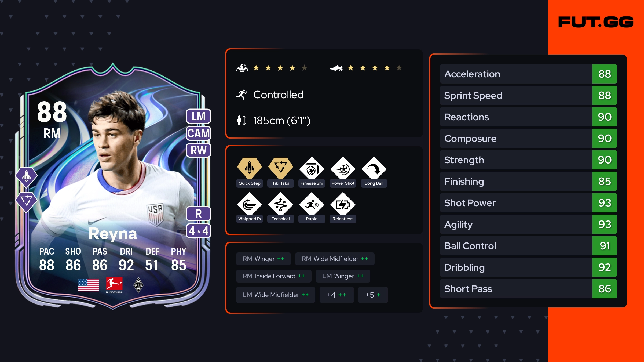Select the Rapid playstyle icon
The height and width of the screenshot is (362, 644).
[x=312, y=204]
